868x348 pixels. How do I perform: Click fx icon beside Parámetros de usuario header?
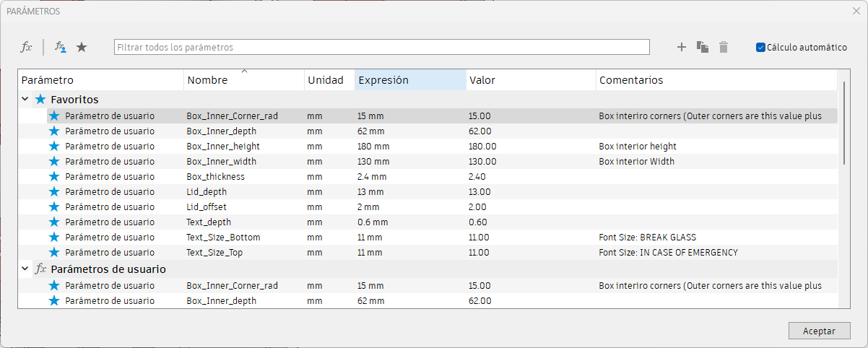point(40,269)
